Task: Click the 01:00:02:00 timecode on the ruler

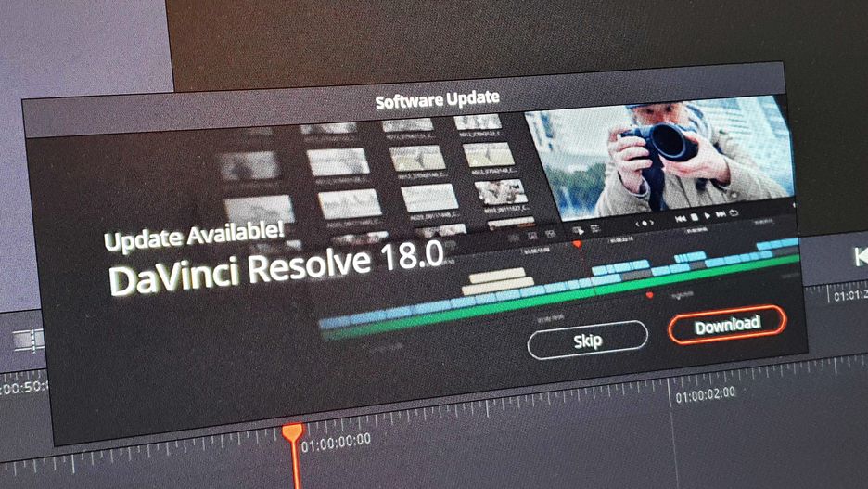Action: pos(705,395)
